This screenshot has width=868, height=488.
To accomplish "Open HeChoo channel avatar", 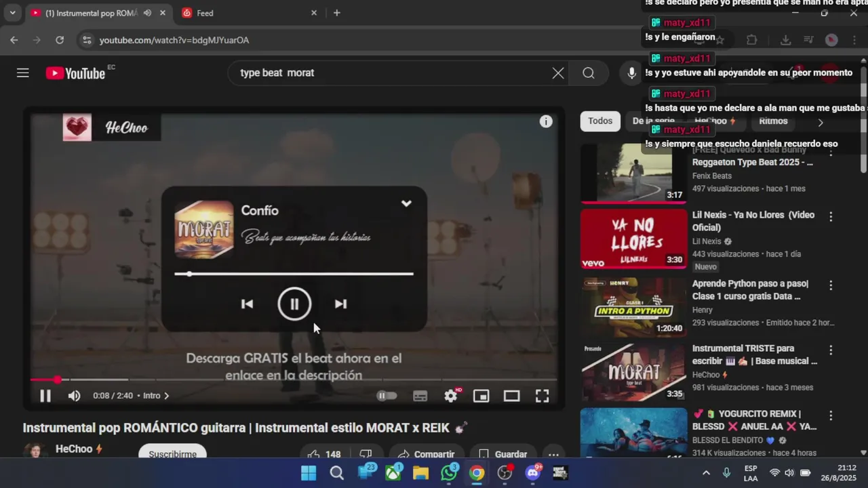I will (x=35, y=452).
